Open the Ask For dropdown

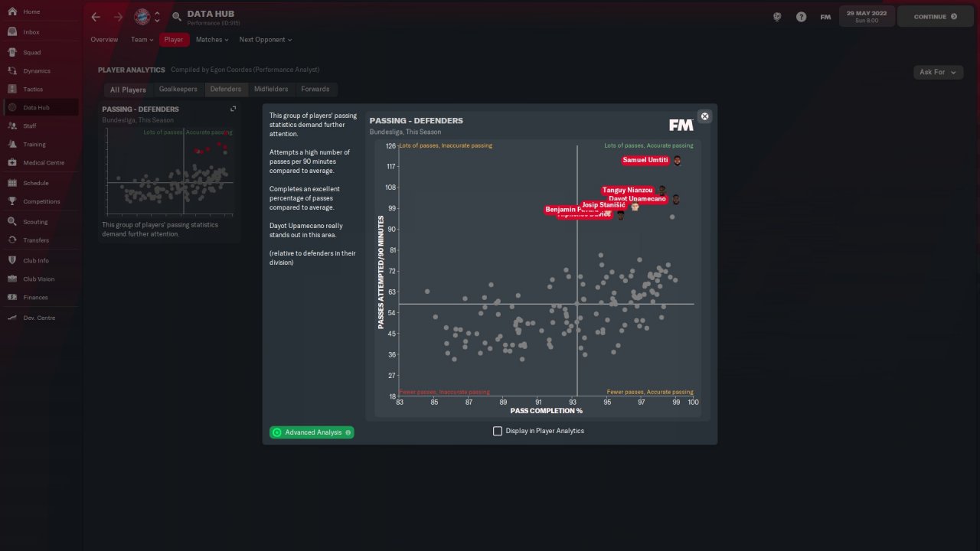click(x=938, y=72)
